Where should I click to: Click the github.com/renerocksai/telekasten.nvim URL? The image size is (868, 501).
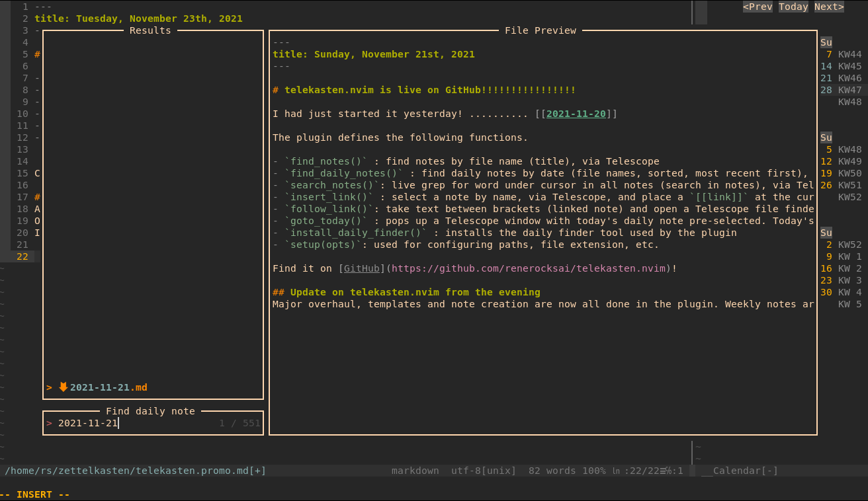tap(528, 268)
